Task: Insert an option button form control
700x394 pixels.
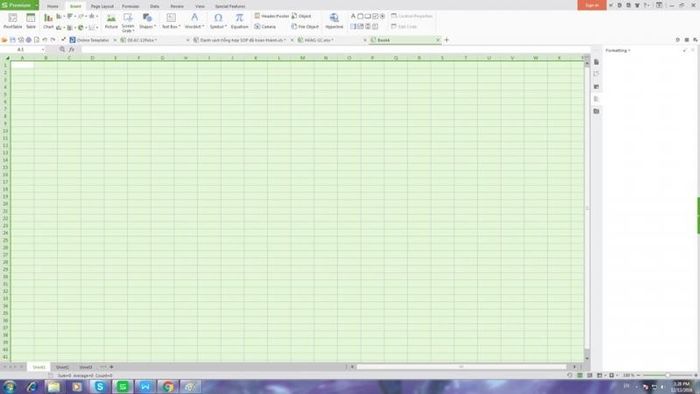Action: [x=383, y=16]
